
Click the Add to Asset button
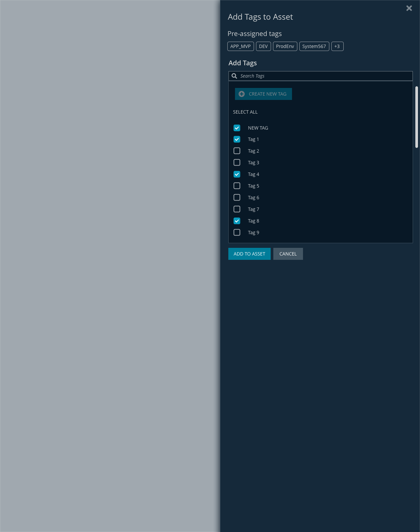(x=249, y=254)
